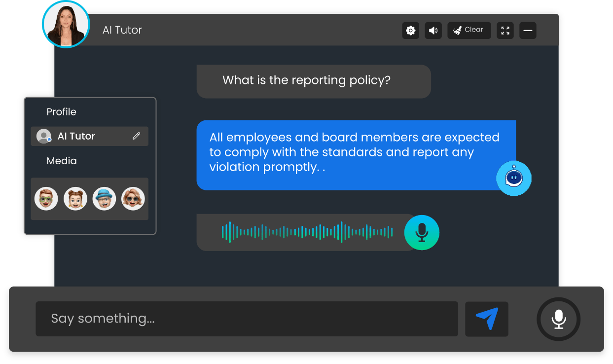The image size is (613, 364).
Task: Open the settings gear in header
Action: [x=410, y=31]
